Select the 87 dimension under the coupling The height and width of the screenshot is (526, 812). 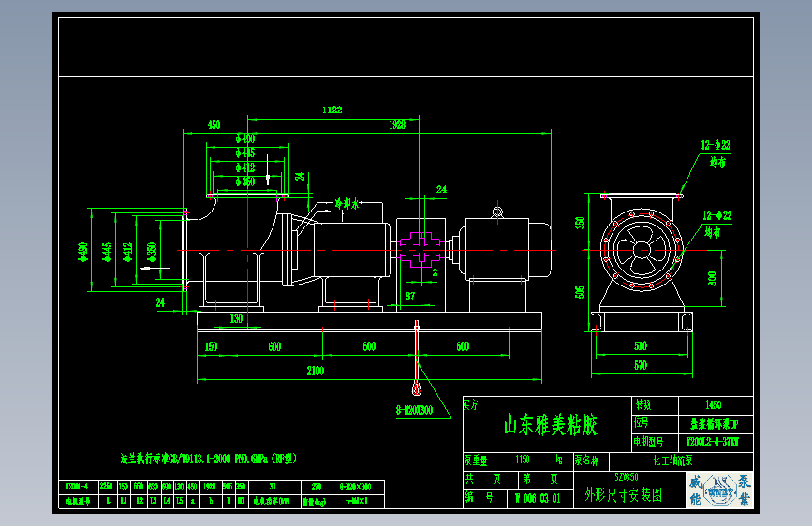[x=410, y=296]
